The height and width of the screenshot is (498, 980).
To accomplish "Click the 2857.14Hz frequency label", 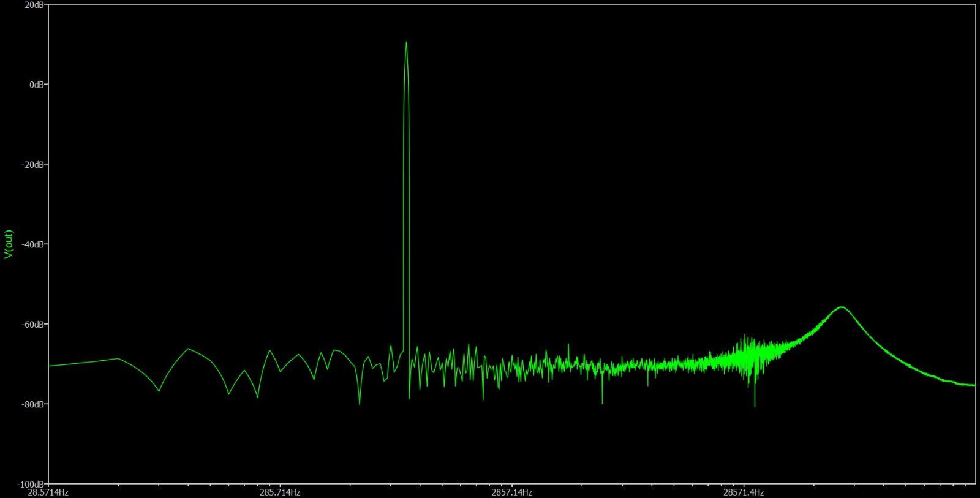I will 511,492.
